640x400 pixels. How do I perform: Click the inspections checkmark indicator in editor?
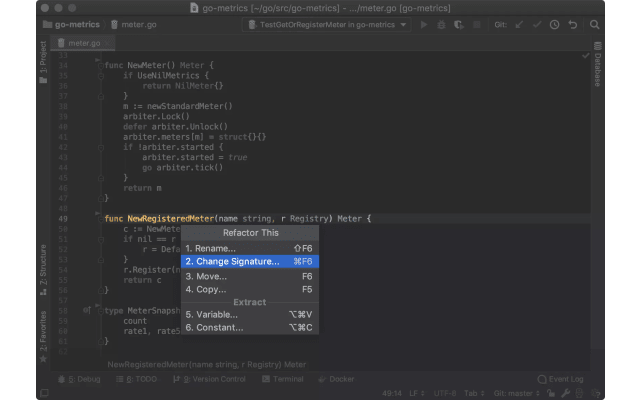click(x=585, y=56)
